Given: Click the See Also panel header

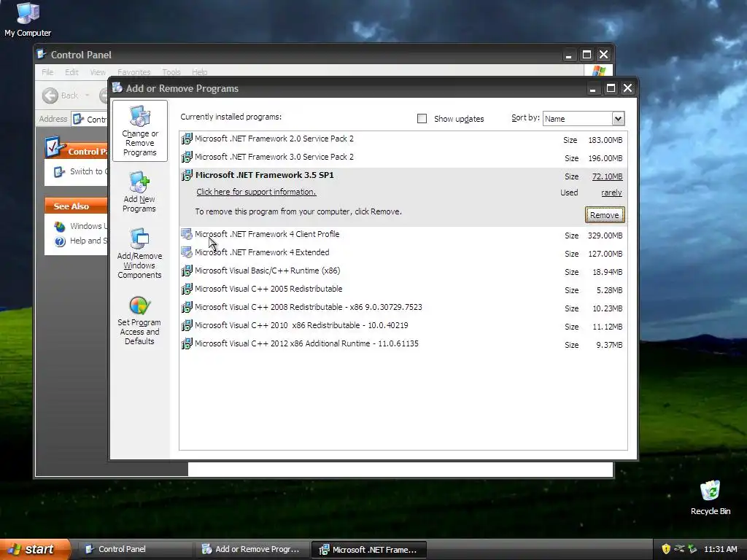Looking at the screenshot, I should pos(76,206).
